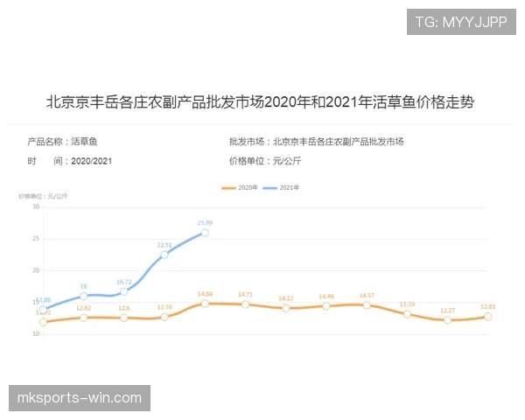Toggle the 2021年 series in the legend
Image resolution: width=525 pixels, height=420 pixels.
pyautogui.click(x=281, y=187)
